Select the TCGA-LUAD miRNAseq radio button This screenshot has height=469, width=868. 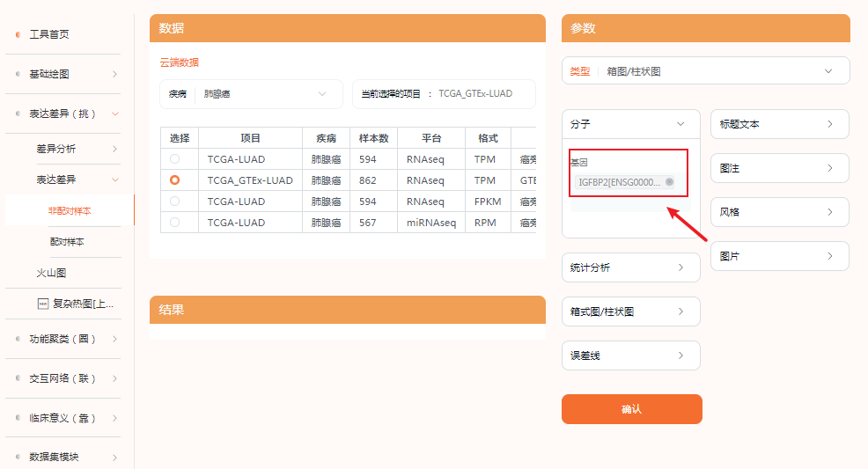click(x=174, y=223)
